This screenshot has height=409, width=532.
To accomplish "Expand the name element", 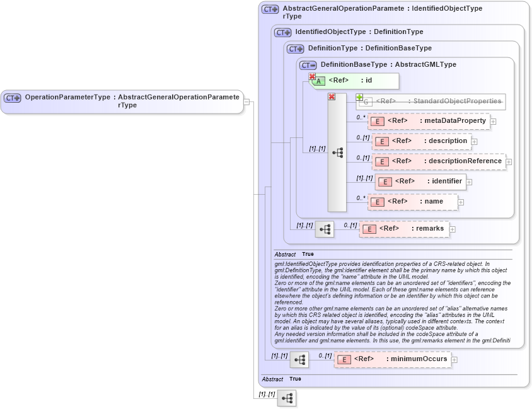I will tap(460, 202).
